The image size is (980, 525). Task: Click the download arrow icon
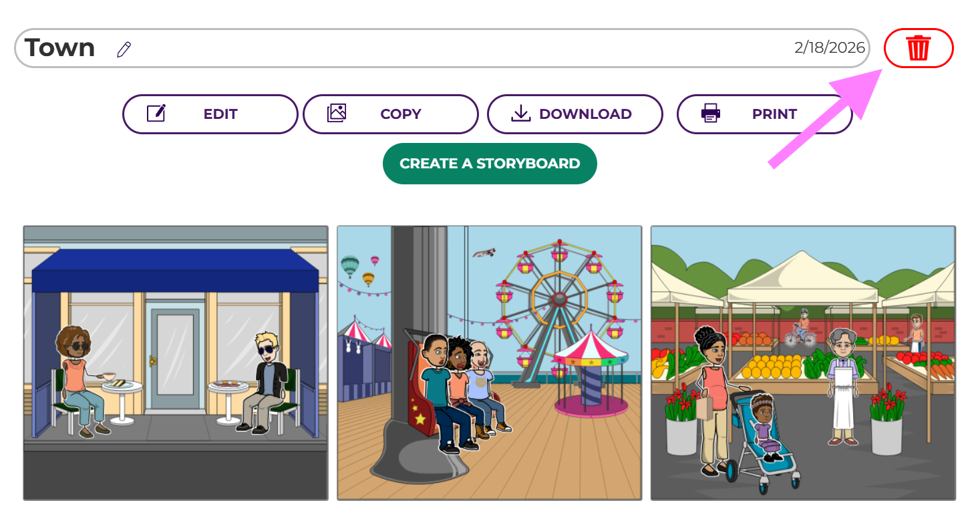520,114
